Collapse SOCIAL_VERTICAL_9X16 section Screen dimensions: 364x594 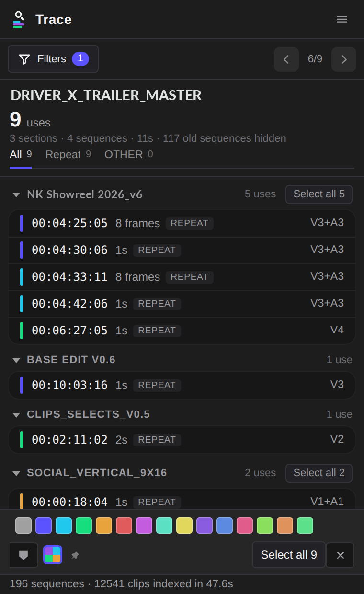(16, 473)
